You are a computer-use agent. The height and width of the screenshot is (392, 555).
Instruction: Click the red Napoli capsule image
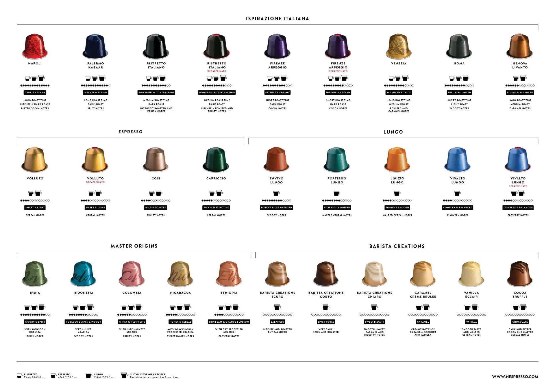point(35,46)
